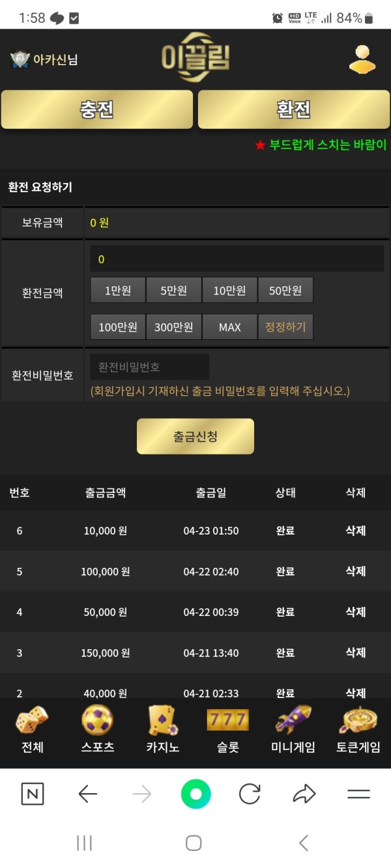Tap the browser reload icon
This screenshot has height=868, width=391.
250,794
